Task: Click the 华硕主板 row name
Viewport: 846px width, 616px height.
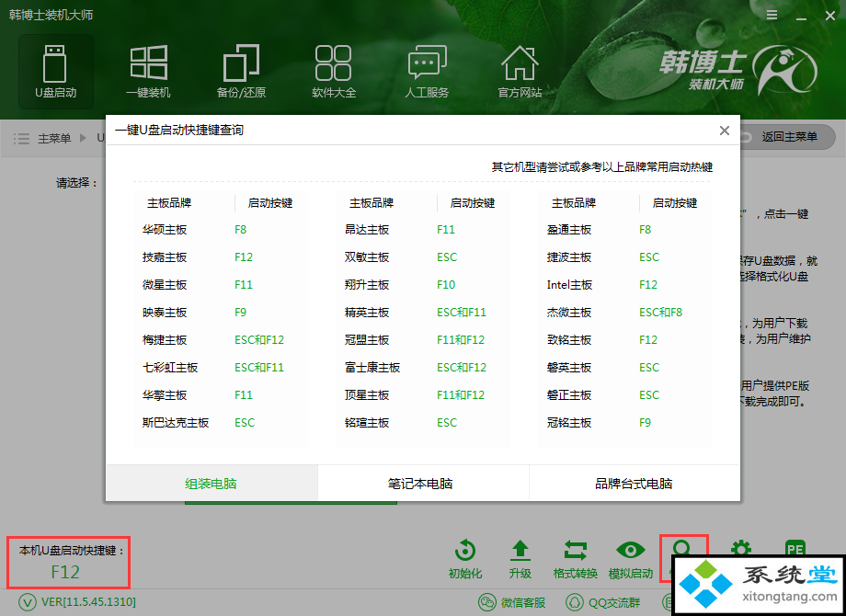Action: pos(165,230)
